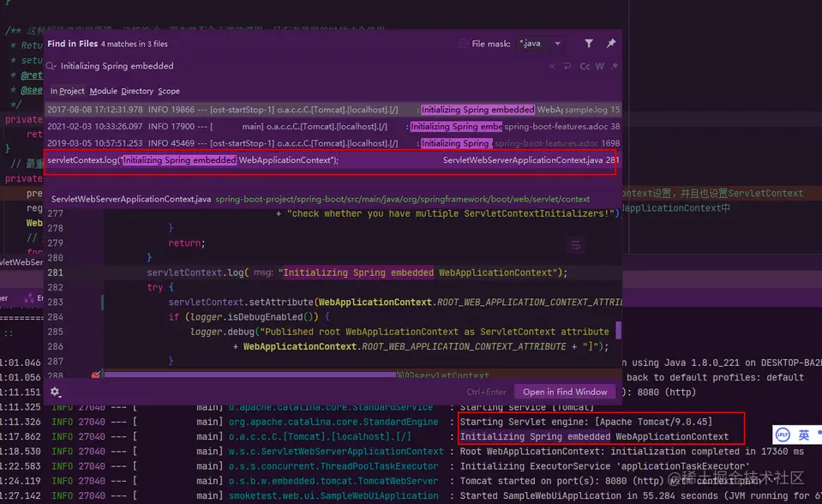Select ServletWebServerApplicationContext.java 281 result
This screenshot has width=822, height=504.
point(333,160)
